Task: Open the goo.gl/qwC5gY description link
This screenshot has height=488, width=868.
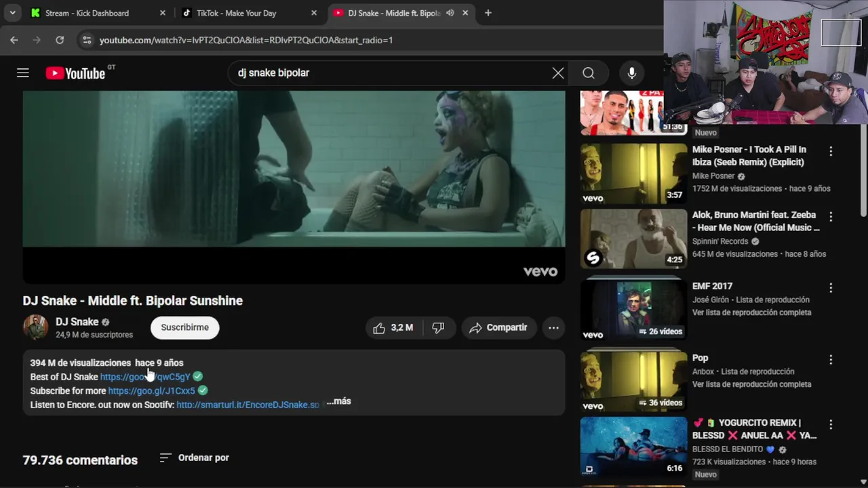Action: click(x=145, y=377)
